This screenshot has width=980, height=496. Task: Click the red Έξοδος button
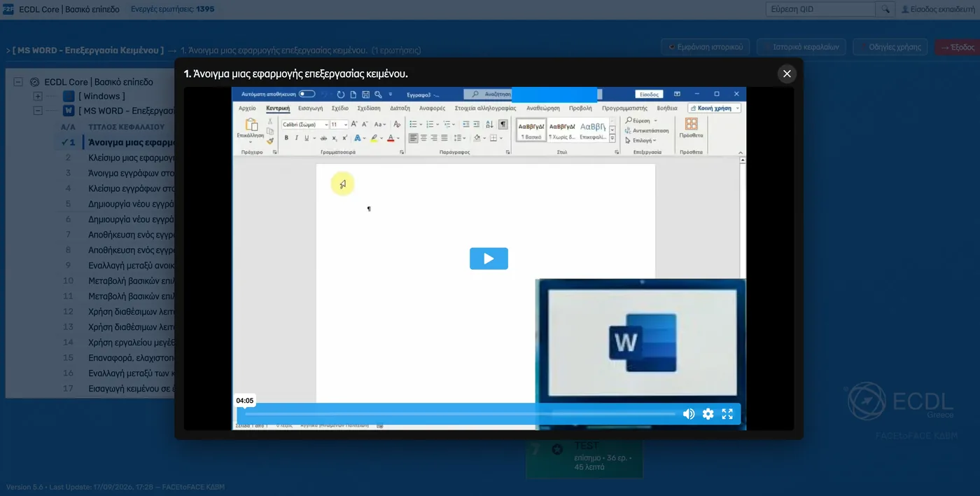pyautogui.click(x=957, y=47)
